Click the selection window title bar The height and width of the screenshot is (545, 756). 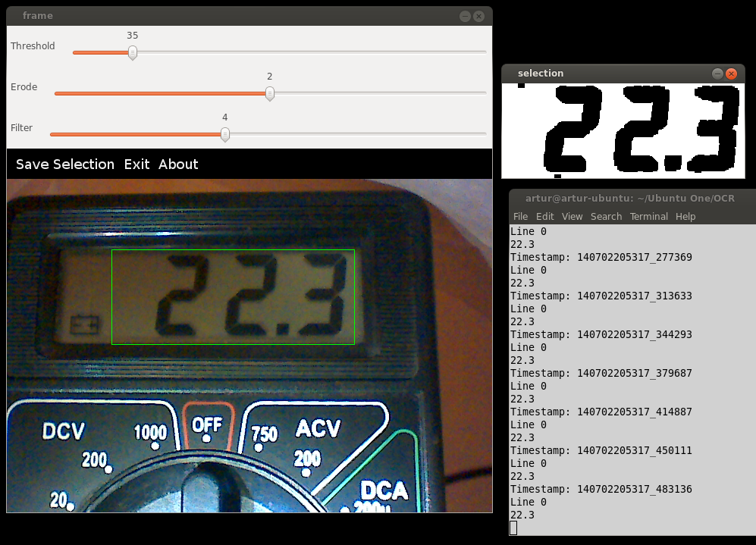(623, 74)
